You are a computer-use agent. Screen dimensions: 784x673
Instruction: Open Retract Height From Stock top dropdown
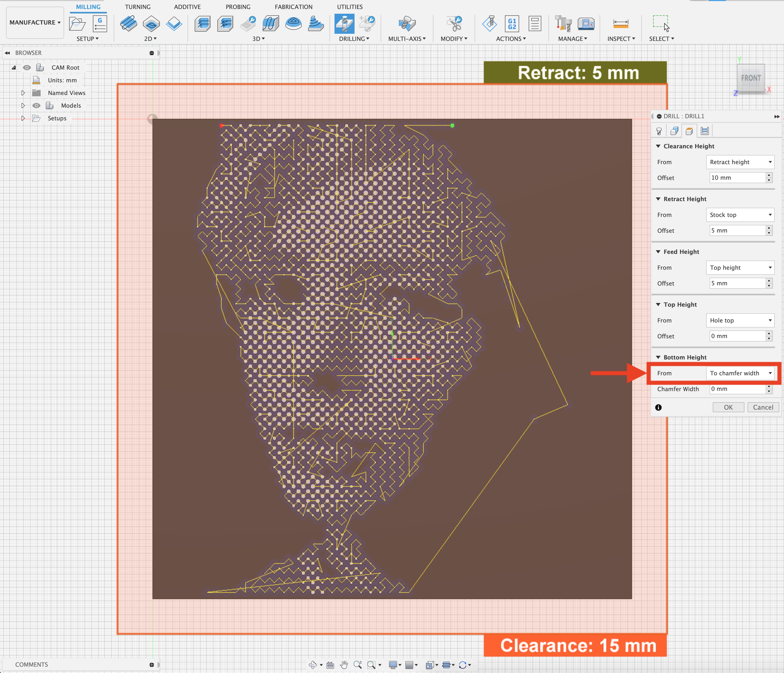740,215
